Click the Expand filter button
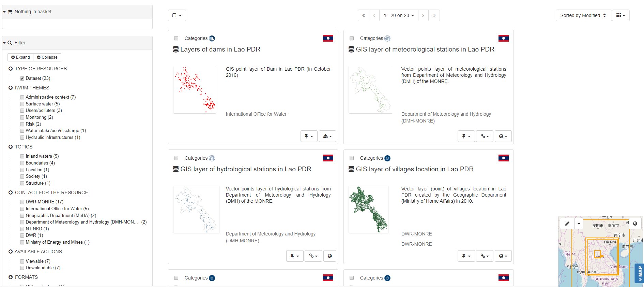 tap(20, 57)
